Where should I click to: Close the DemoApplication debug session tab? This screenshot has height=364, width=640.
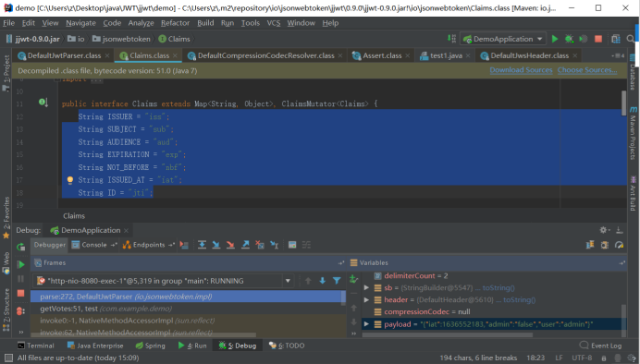click(x=126, y=231)
